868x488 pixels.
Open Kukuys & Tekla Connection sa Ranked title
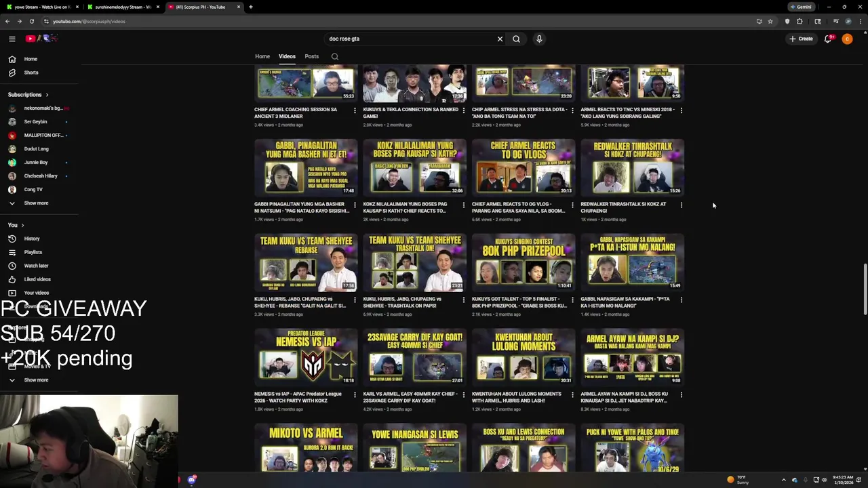click(411, 113)
